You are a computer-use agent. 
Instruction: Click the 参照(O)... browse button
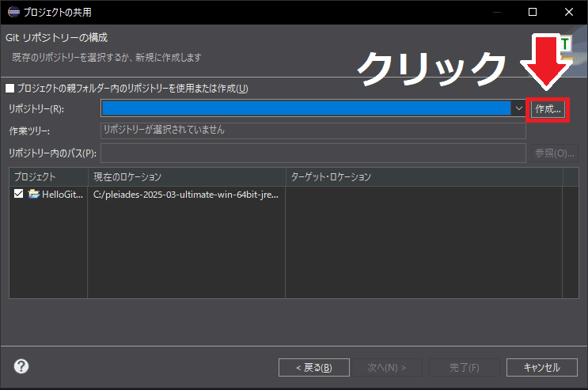pos(555,153)
